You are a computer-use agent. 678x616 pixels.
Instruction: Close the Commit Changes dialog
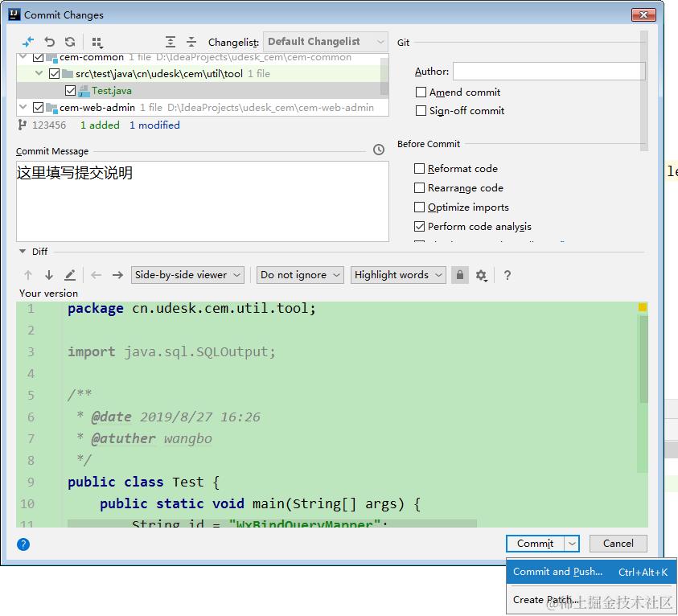(643, 14)
